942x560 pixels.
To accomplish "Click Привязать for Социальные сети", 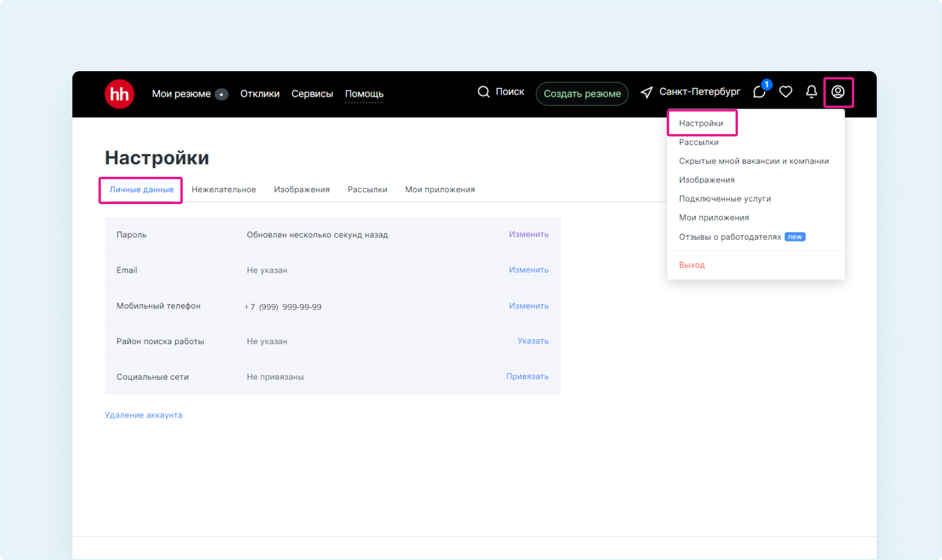I will click(x=527, y=377).
